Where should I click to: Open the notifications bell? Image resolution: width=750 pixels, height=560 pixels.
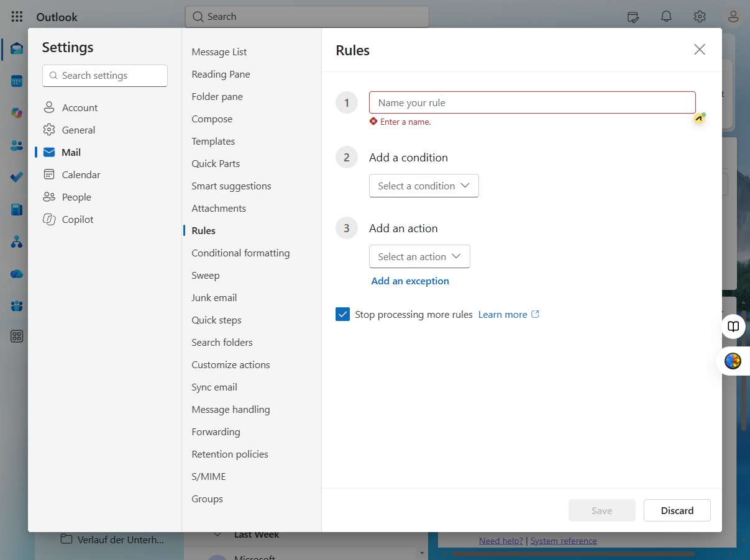[x=667, y=17]
